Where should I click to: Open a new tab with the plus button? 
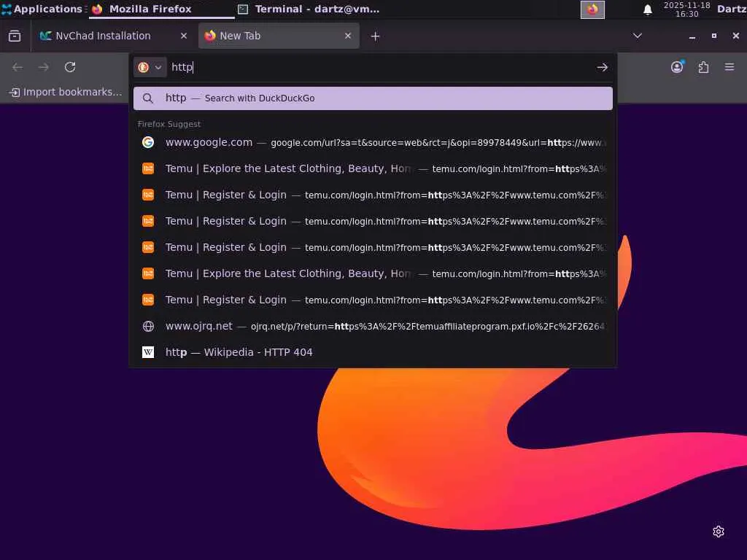(376, 36)
